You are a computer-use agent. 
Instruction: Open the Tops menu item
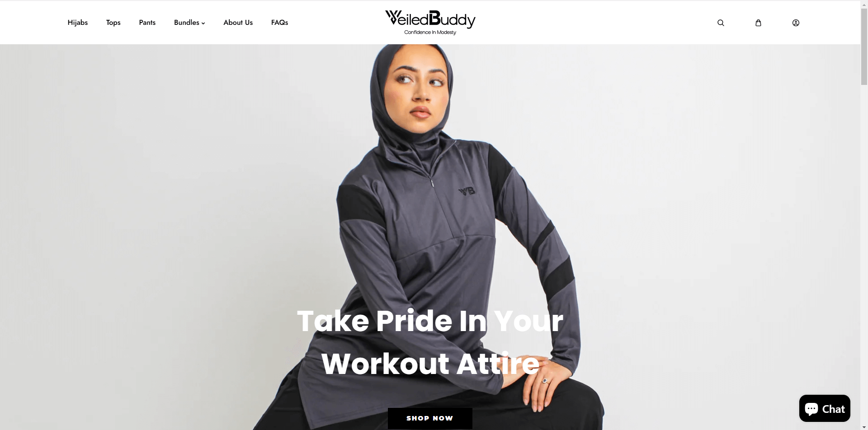tap(113, 23)
